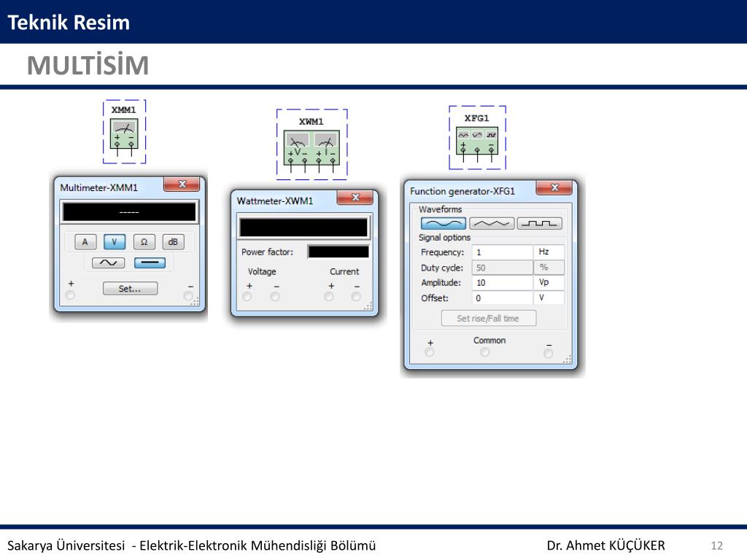Click the Sakarya Üniversitesi footer text
Viewport: 747px width, 560px height.
(66, 545)
